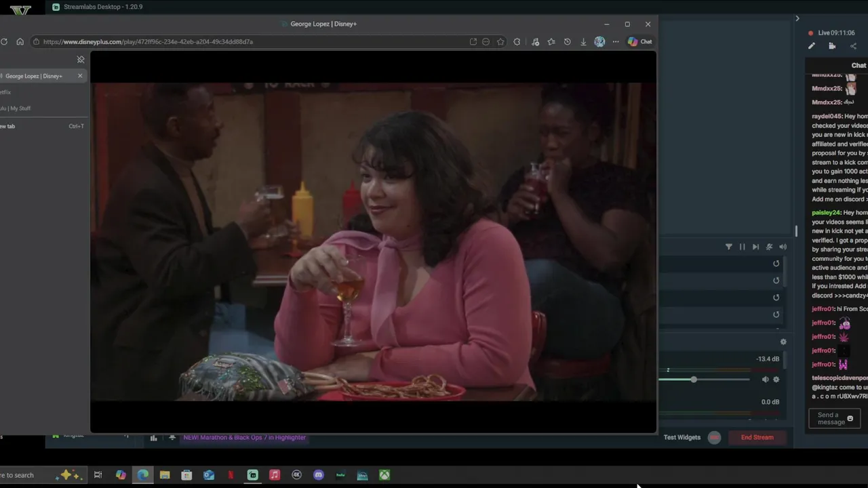Open the browser Extensions puzzle icon
This screenshot has width=868, height=488.
[517, 41]
